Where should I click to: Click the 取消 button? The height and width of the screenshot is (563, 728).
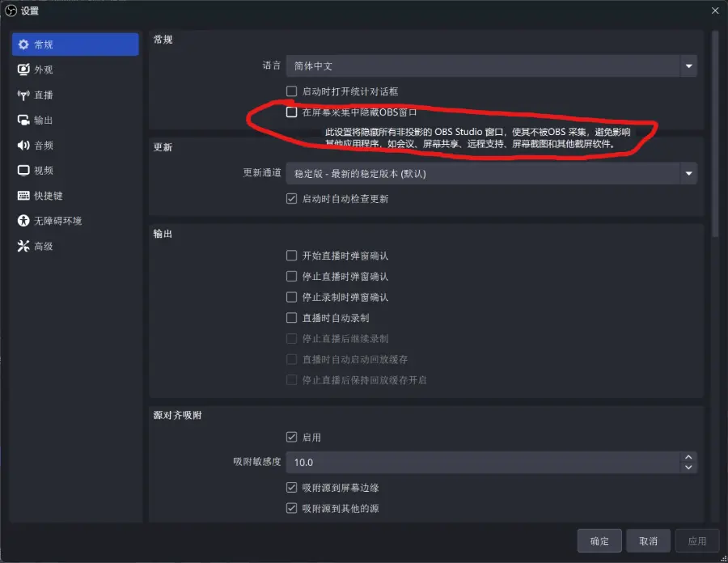point(648,540)
